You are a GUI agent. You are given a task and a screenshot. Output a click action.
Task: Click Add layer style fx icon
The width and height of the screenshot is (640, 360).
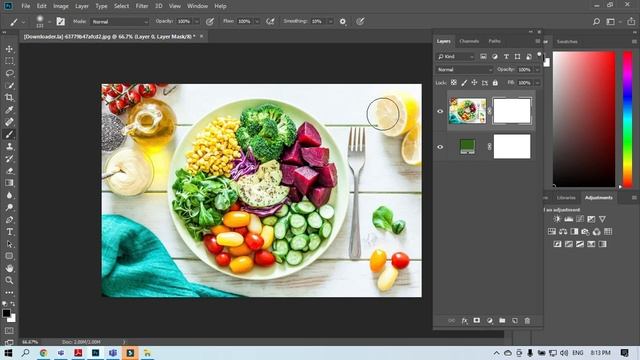[x=464, y=321]
